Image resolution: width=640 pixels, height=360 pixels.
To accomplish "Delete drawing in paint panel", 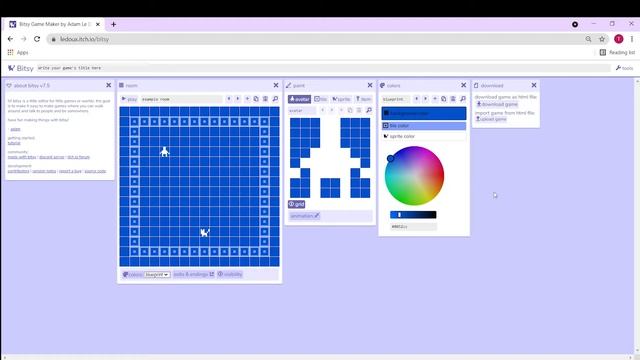I will point(359,110).
